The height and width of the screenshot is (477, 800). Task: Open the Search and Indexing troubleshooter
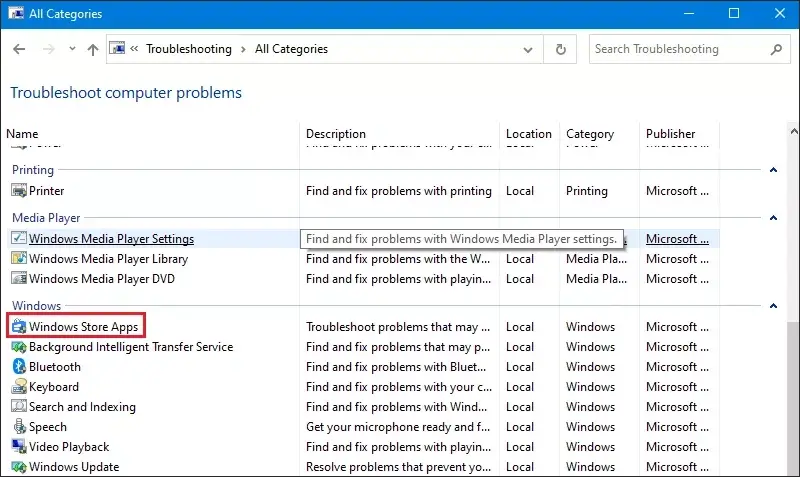(82, 407)
